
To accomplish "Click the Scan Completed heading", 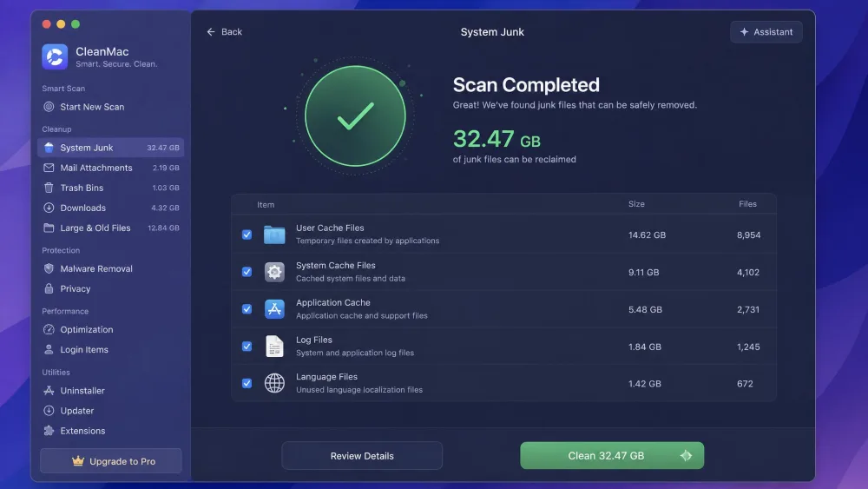I will point(526,85).
